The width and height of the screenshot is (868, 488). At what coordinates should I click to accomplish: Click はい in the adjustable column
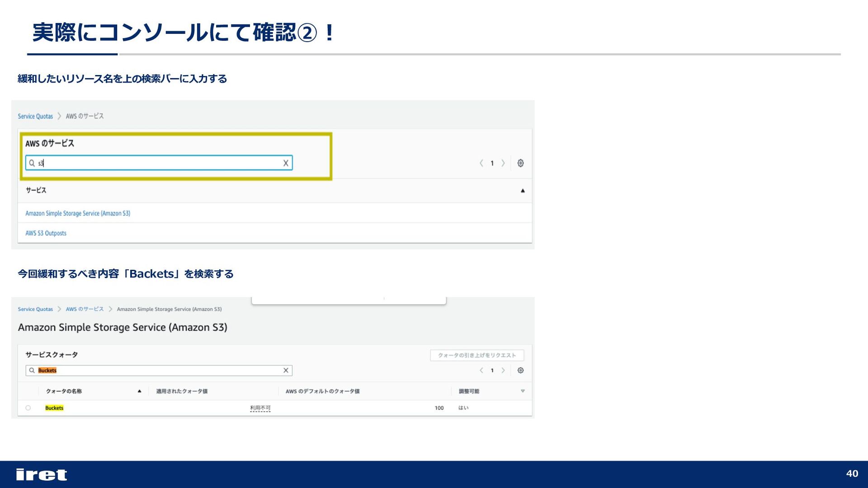click(x=463, y=408)
